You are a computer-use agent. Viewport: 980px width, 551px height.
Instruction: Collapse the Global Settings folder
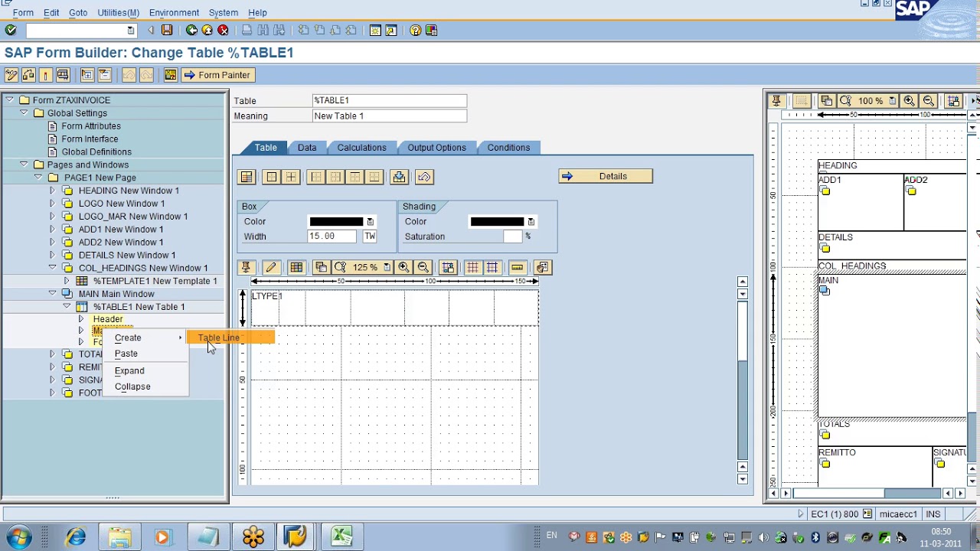24,112
